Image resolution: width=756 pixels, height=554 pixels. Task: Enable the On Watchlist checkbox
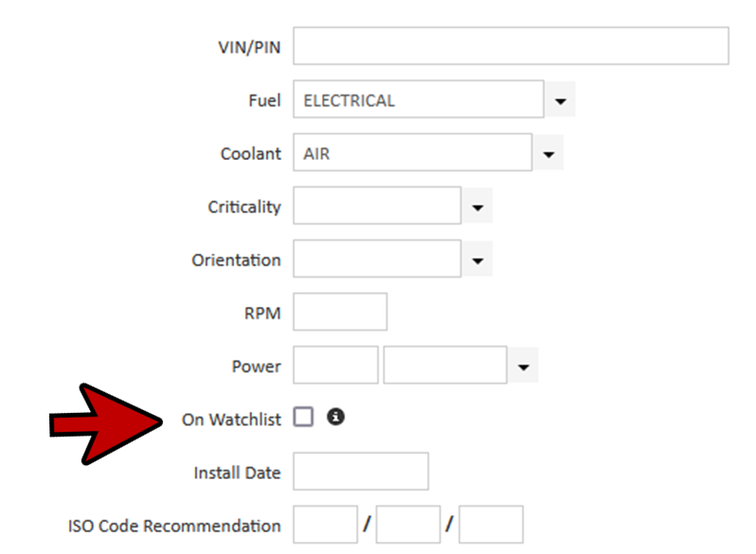(x=303, y=418)
